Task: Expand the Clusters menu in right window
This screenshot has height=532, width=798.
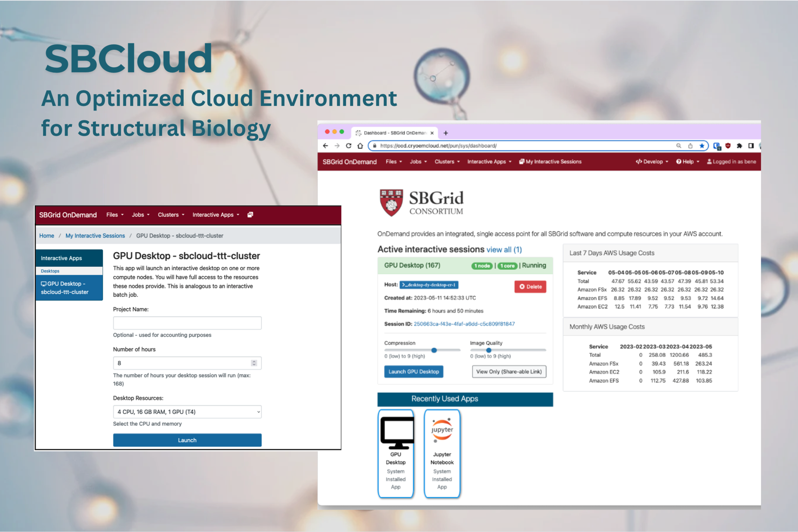Action: tap(447, 162)
